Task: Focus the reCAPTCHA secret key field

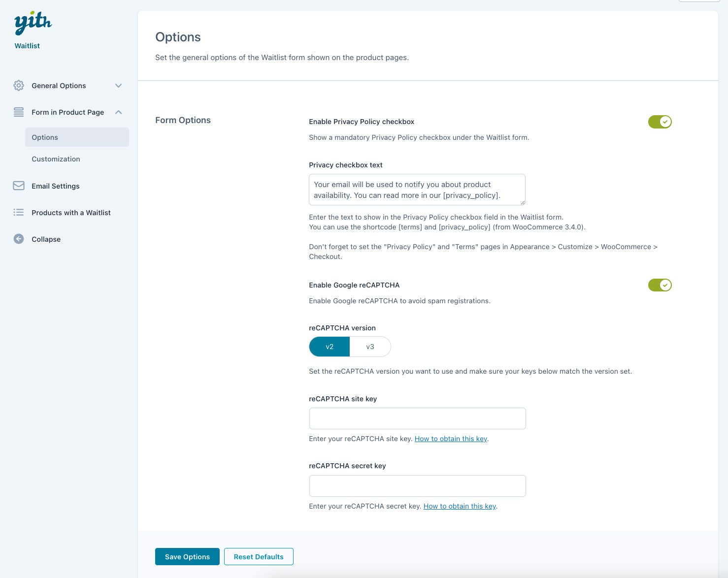Action: pos(417,486)
